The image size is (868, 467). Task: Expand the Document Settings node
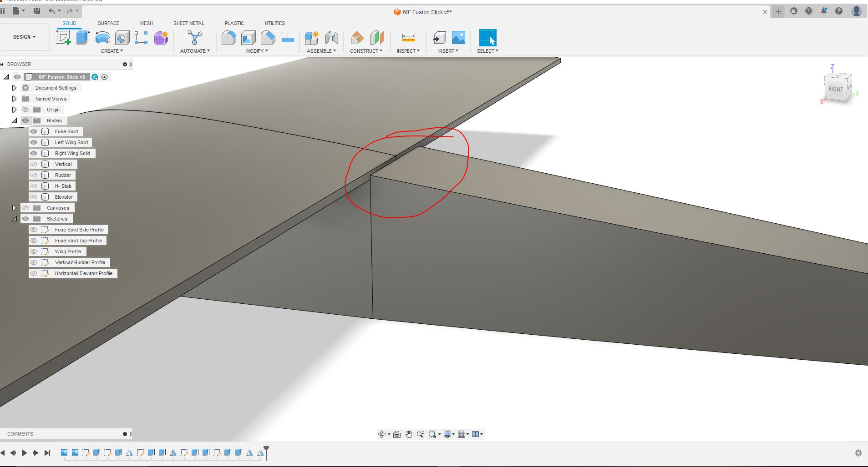[14, 88]
